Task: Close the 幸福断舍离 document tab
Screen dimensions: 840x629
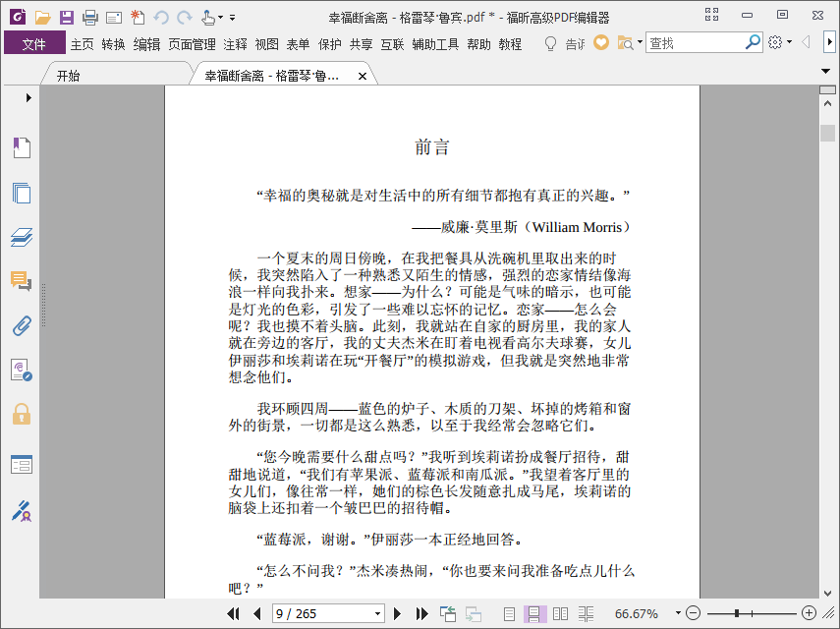Action: (x=363, y=77)
